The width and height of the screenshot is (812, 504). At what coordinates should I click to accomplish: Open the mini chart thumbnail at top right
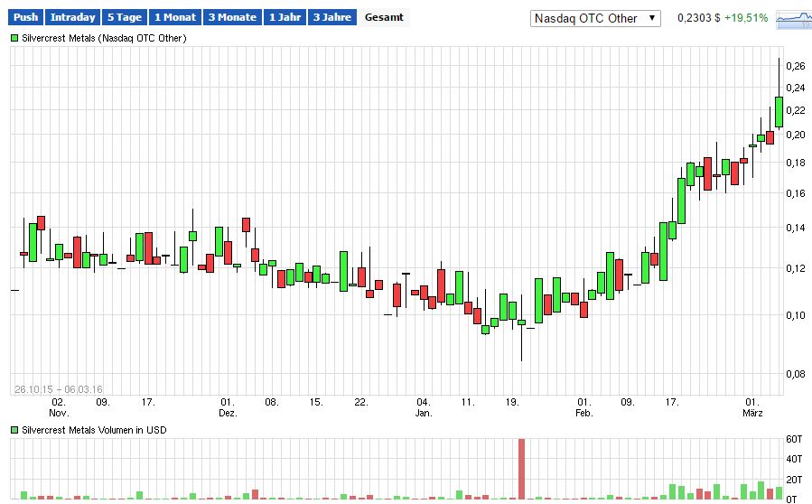tap(793, 17)
